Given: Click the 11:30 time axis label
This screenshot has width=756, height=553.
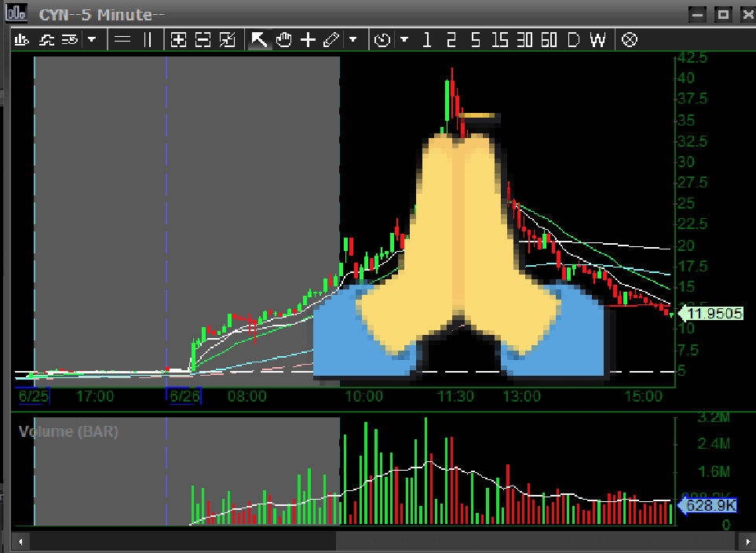Looking at the screenshot, I should 455,396.
